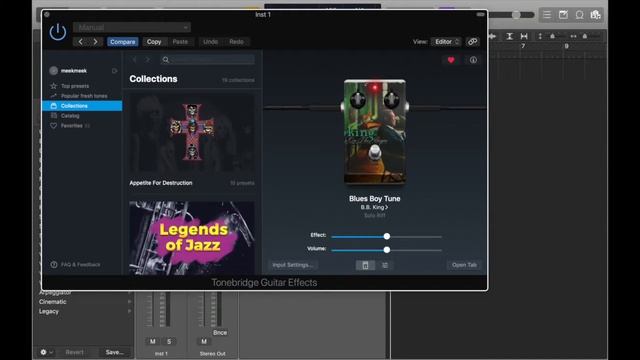Open the Manual preset dropdown
The width and height of the screenshot is (640, 360).
tap(132, 27)
